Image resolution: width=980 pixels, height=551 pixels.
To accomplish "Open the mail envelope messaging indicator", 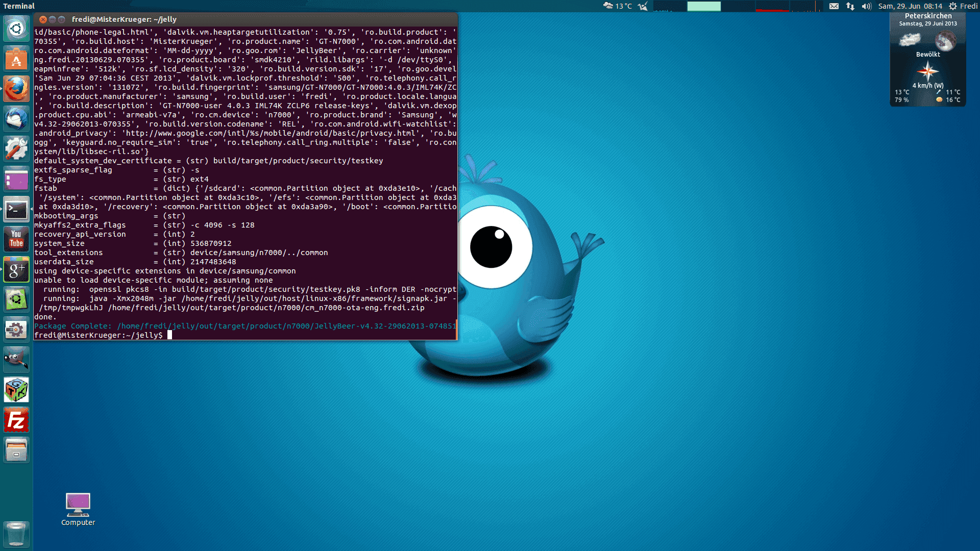I will (834, 6).
